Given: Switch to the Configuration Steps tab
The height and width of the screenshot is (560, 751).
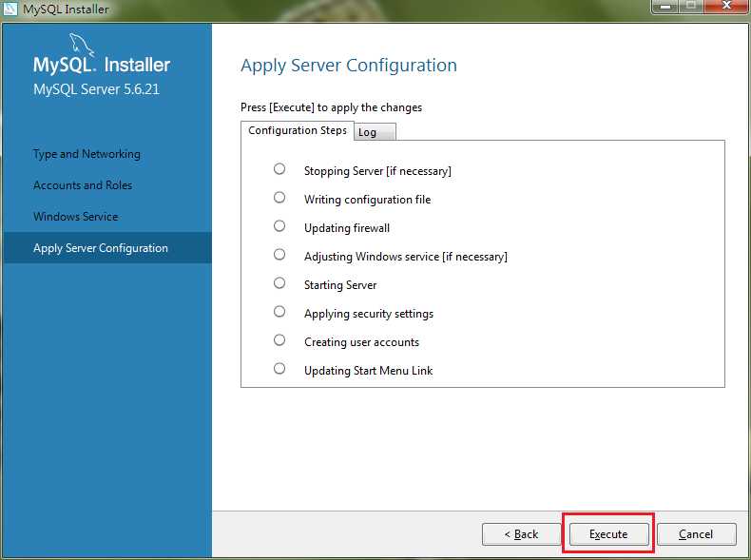Looking at the screenshot, I should coord(297,131).
